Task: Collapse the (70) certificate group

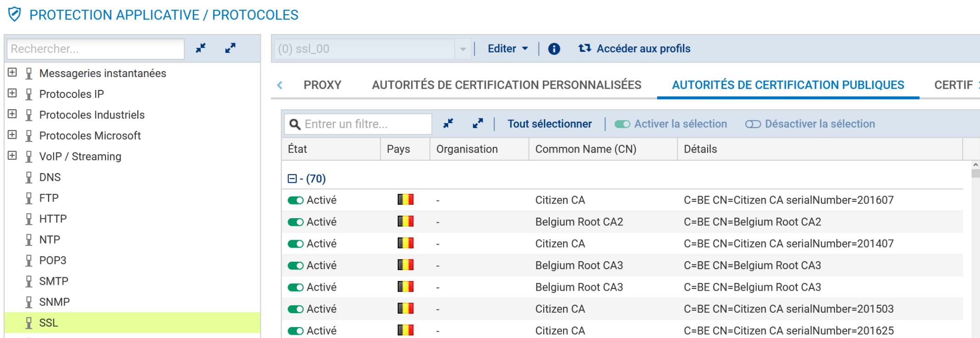Action: [292, 179]
